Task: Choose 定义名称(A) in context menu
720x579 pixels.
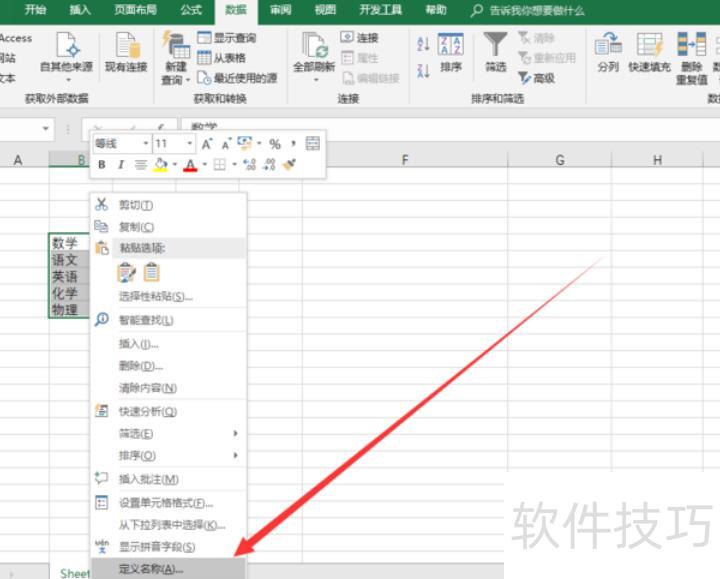Action: tap(169, 569)
